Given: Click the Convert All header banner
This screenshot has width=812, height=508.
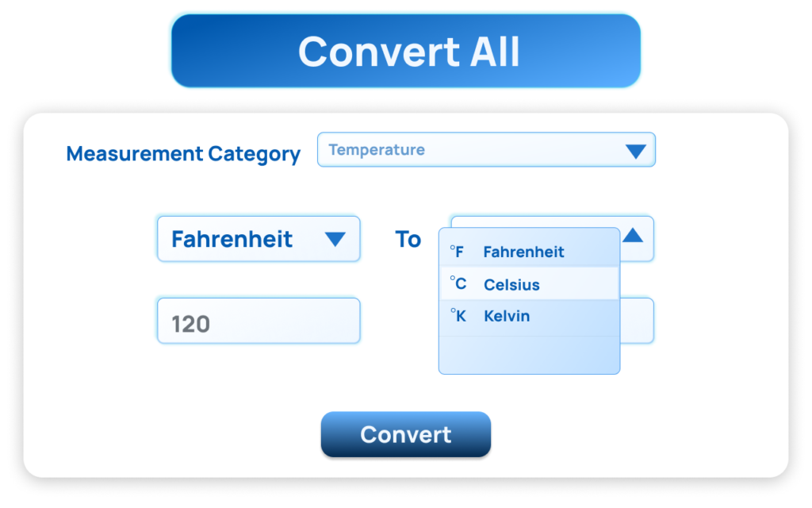Looking at the screenshot, I should (405, 51).
